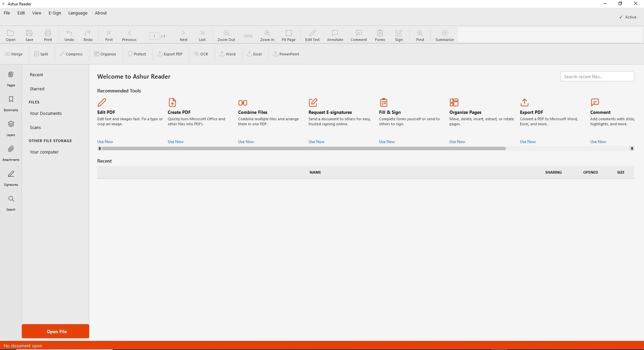Screen dimensions: 644x350
Task: Open the Edit menu
Action: tap(21, 13)
